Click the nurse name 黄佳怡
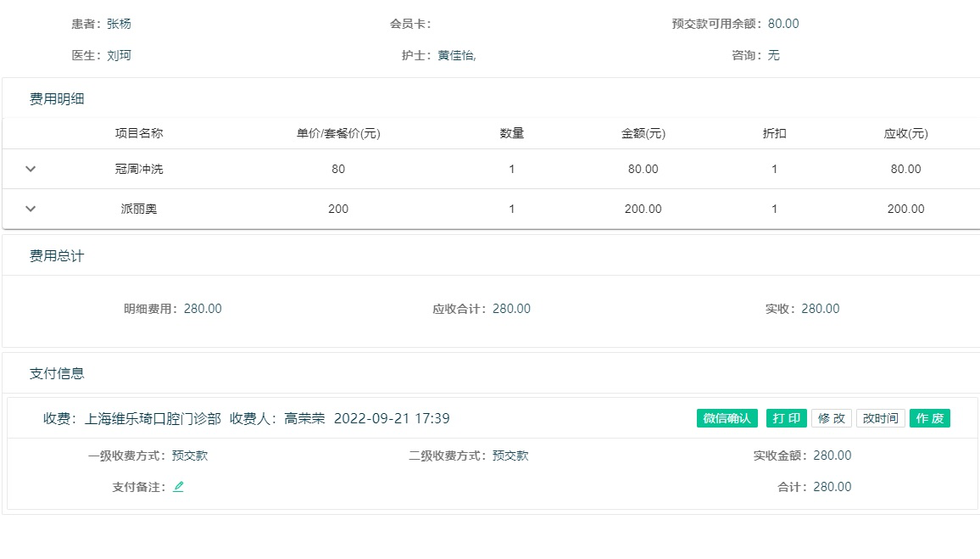The image size is (980, 559). (456, 55)
